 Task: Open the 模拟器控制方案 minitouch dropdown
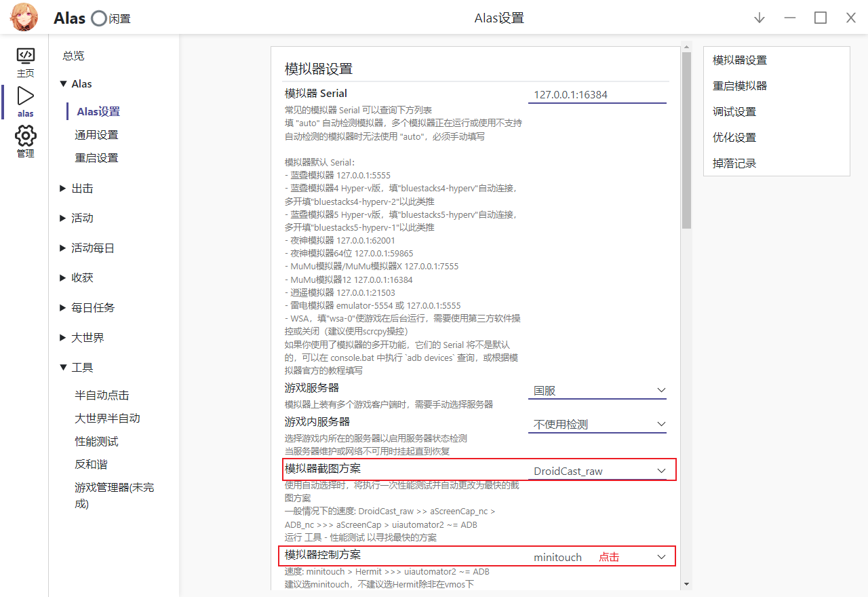[x=597, y=556]
